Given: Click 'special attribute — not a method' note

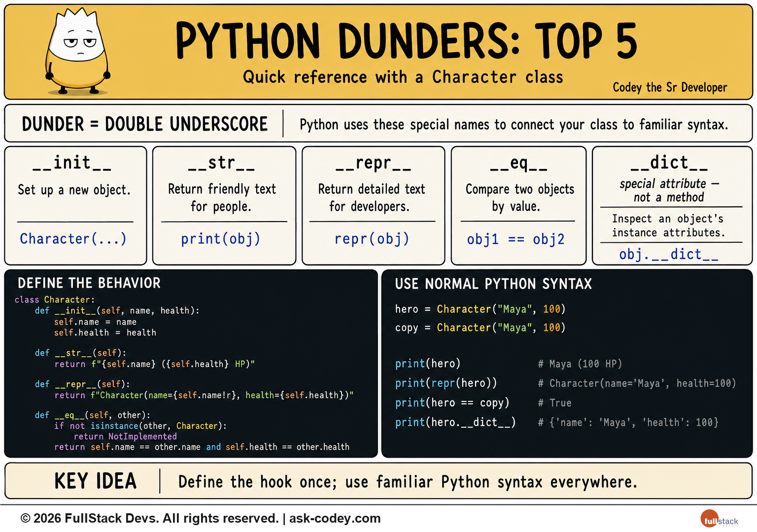Looking at the screenshot, I should 669,191.
